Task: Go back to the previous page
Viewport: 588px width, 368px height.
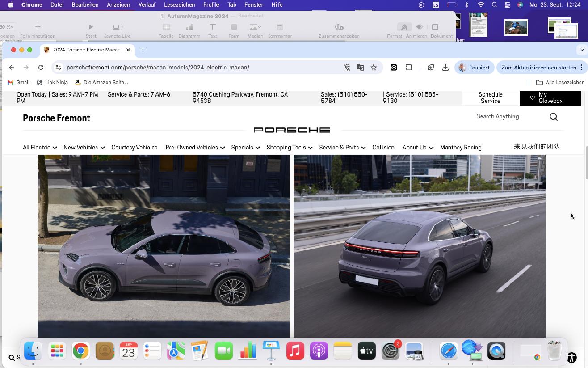Action: (12, 68)
